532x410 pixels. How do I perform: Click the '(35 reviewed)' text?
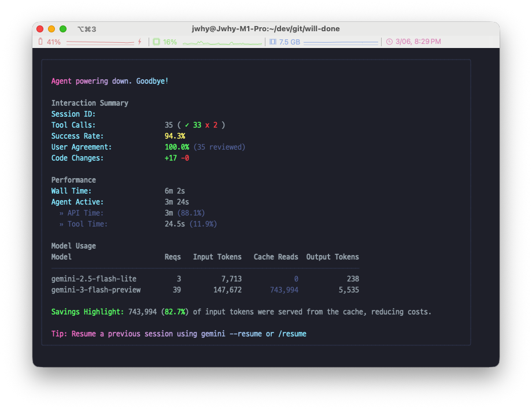[x=219, y=147]
